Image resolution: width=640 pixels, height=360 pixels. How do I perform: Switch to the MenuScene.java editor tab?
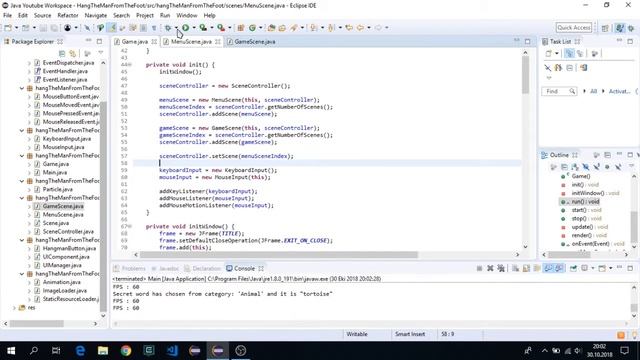click(192, 42)
